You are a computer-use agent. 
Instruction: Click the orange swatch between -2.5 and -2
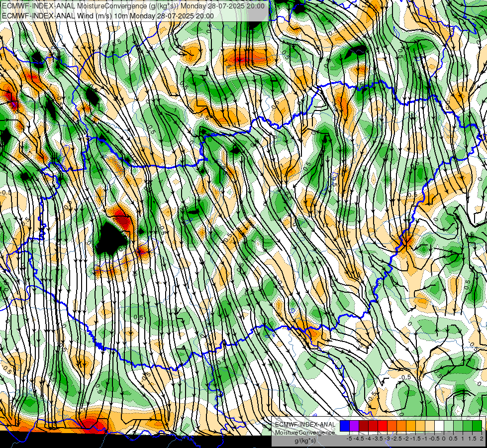pyautogui.click(x=401, y=426)
